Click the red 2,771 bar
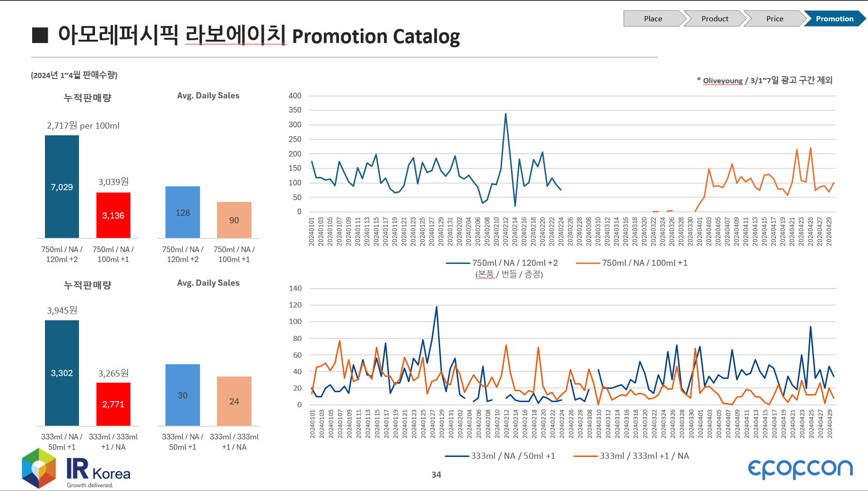 pyautogui.click(x=113, y=404)
